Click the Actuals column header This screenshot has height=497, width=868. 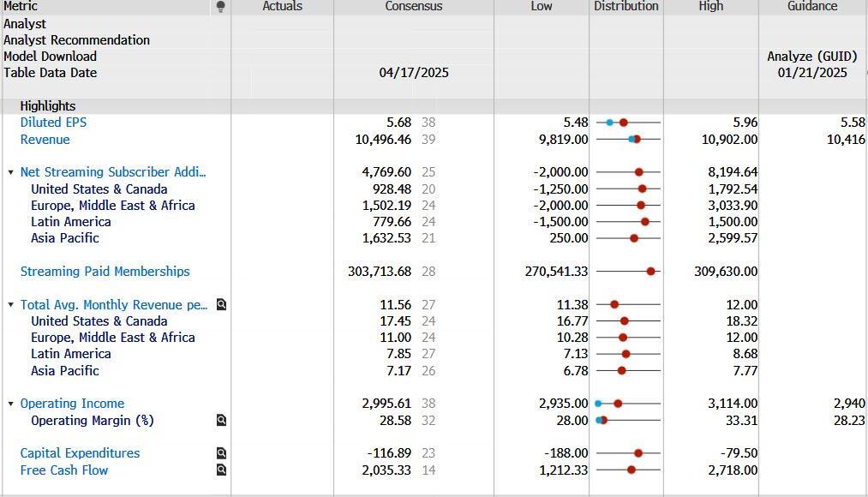(x=282, y=6)
